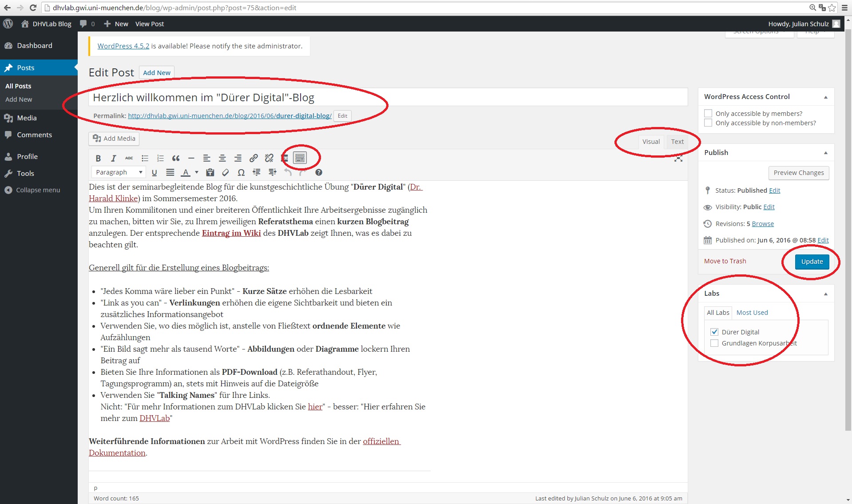The height and width of the screenshot is (504, 852).
Task: Toggle the toolbar kitchen sink icon
Action: (x=300, y=158)
